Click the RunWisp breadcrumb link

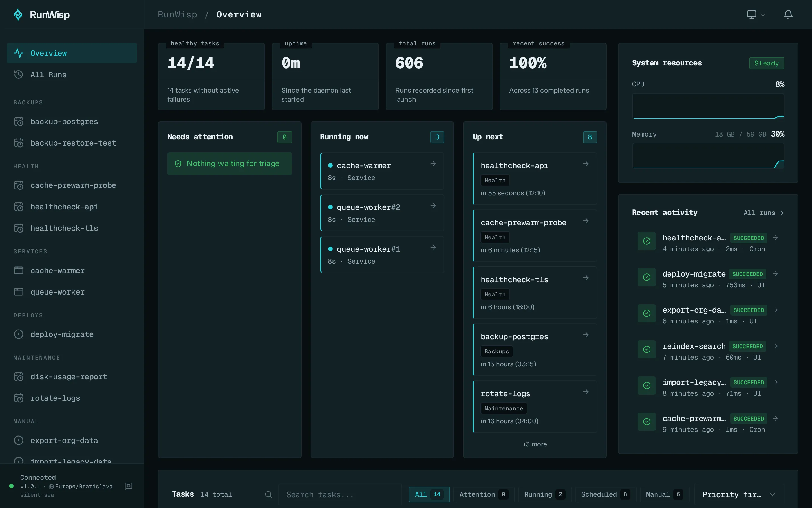(x=178, y=14)
